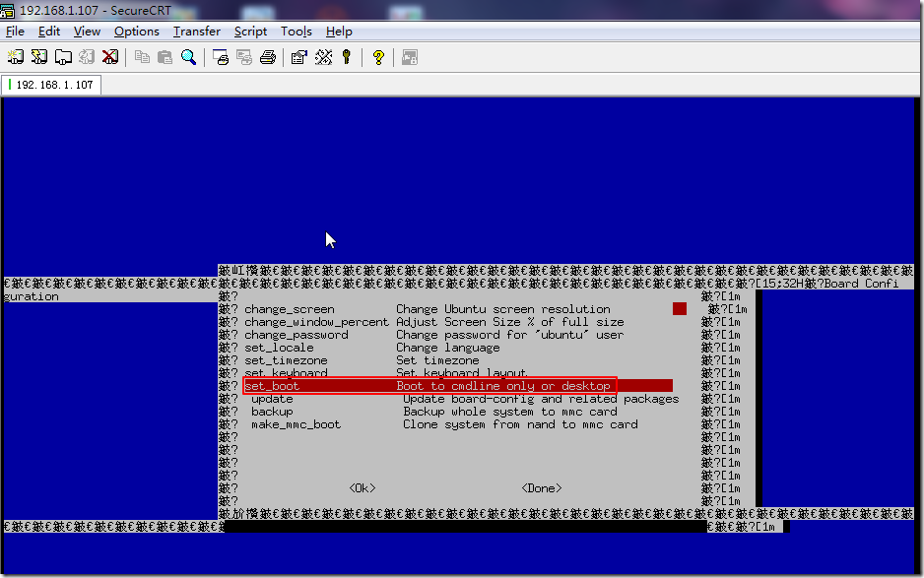
Task: Click the public key icon
Action: click(x=347, y=57)
